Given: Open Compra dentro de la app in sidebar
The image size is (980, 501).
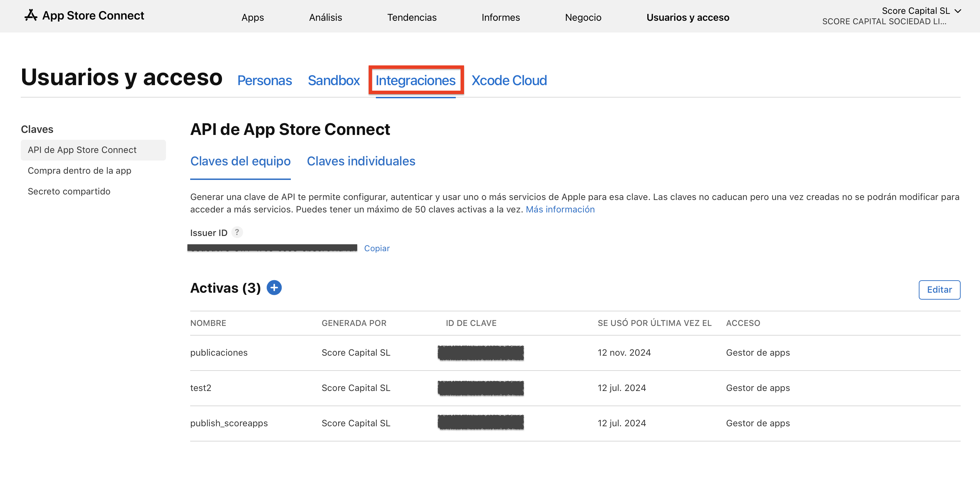Looking at the screenshot, I should click(79, 171).
